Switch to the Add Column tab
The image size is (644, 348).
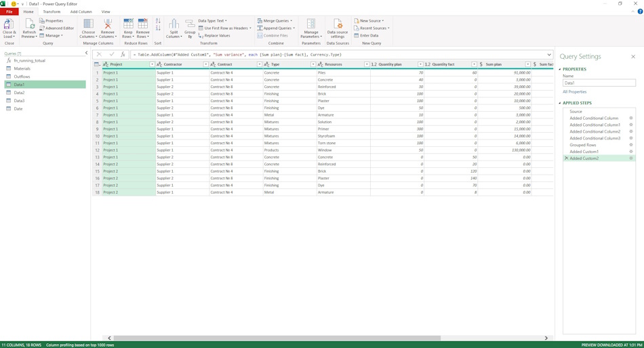pyautogui.click(x=81, y=12)
